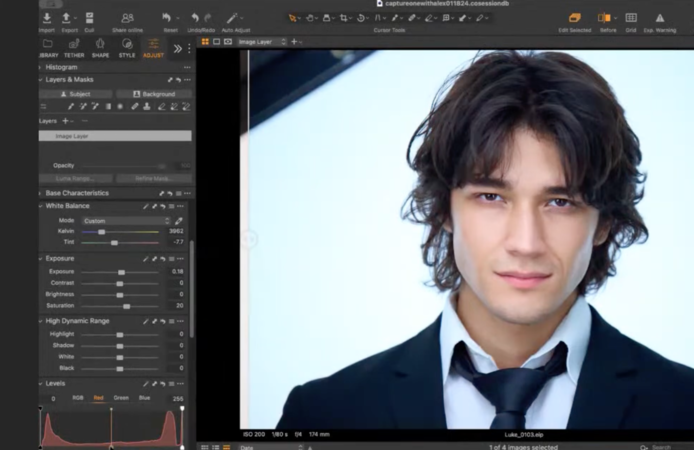This screenshot has height=450, width=694.
Task: Open the Tether tool tab
Action: 74,48
